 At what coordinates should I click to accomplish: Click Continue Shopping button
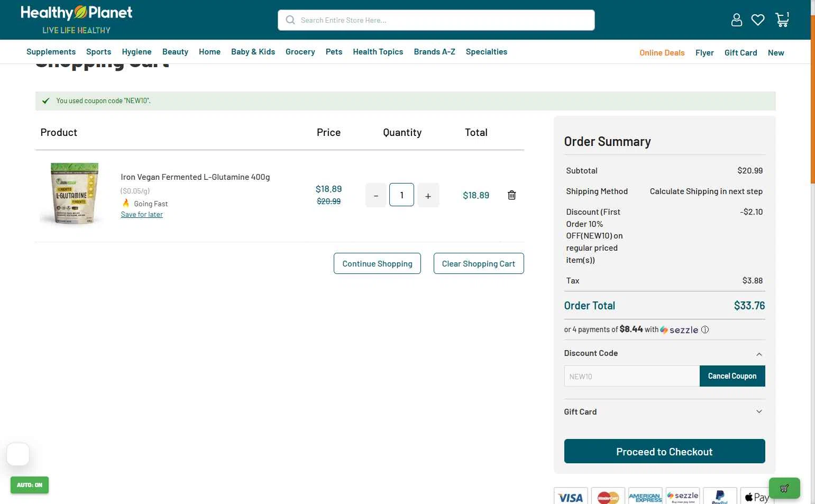pyautogui.click(x=377, y=263)
